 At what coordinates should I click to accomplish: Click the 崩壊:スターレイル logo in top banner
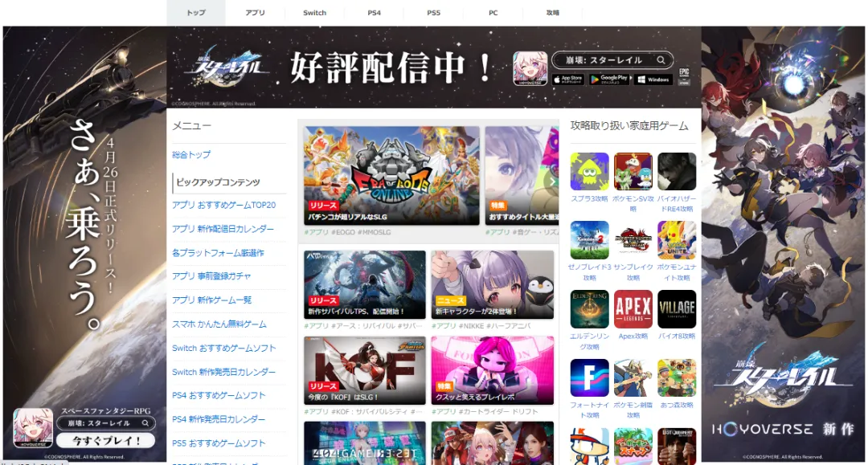[x=227, y=68]
